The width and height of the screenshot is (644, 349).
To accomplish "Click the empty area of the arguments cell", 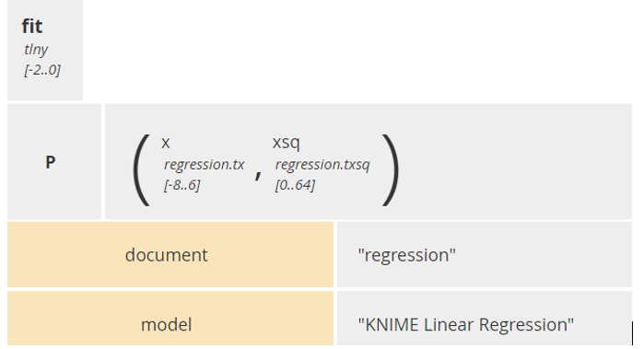I will (x=513, y=161).
